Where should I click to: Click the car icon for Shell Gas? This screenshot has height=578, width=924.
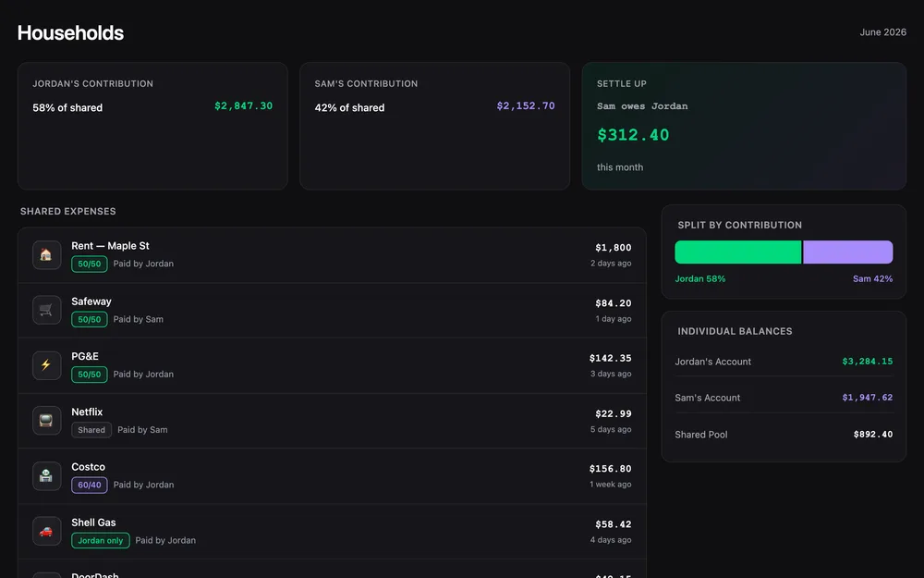tap(46, 532)
